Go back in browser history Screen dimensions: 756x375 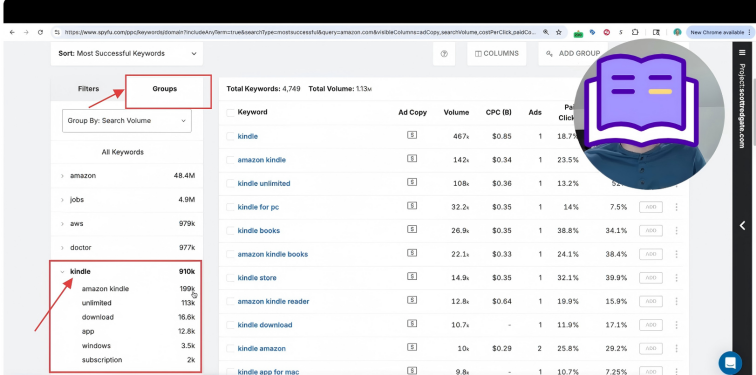pos(12,32)
